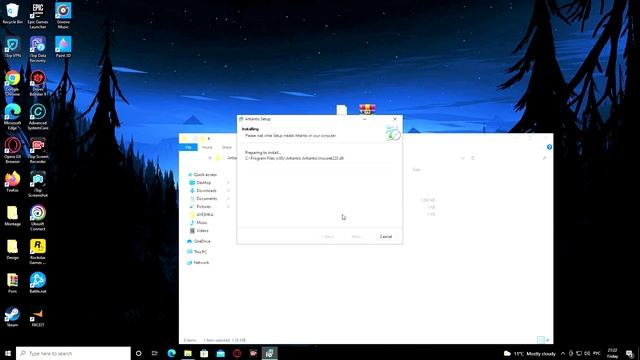Open Advanced SystemCare shortcut

coord(38,117)
